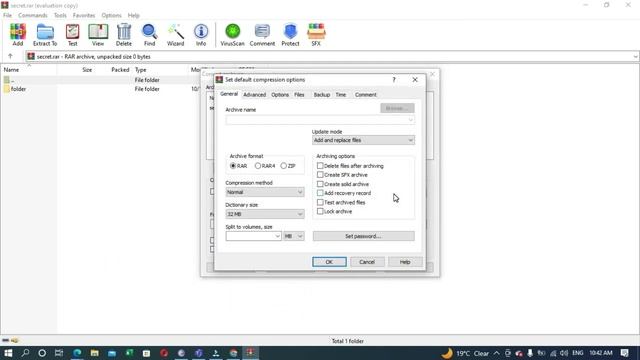Open the Dictionary size dropdown

[x=265, y=214]
